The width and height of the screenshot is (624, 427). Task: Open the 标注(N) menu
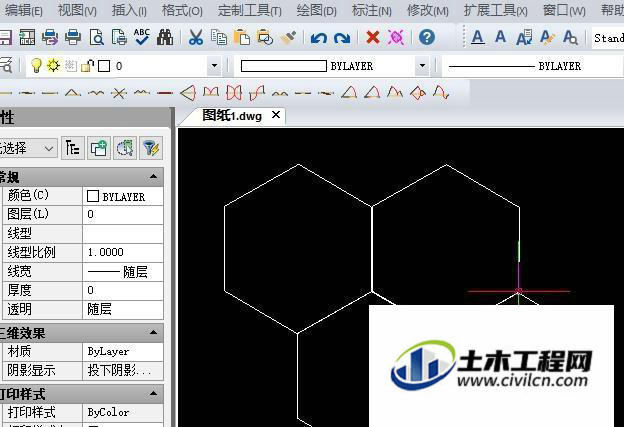(372, 10)
